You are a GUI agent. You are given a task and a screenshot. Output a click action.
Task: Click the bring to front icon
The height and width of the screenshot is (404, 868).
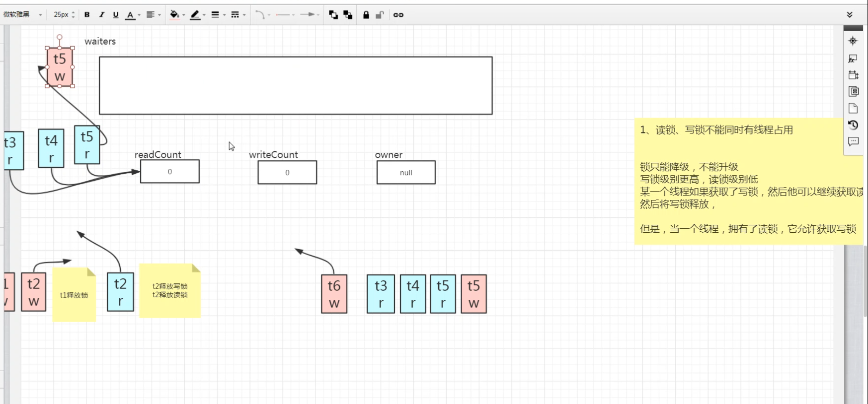[333, 15]
